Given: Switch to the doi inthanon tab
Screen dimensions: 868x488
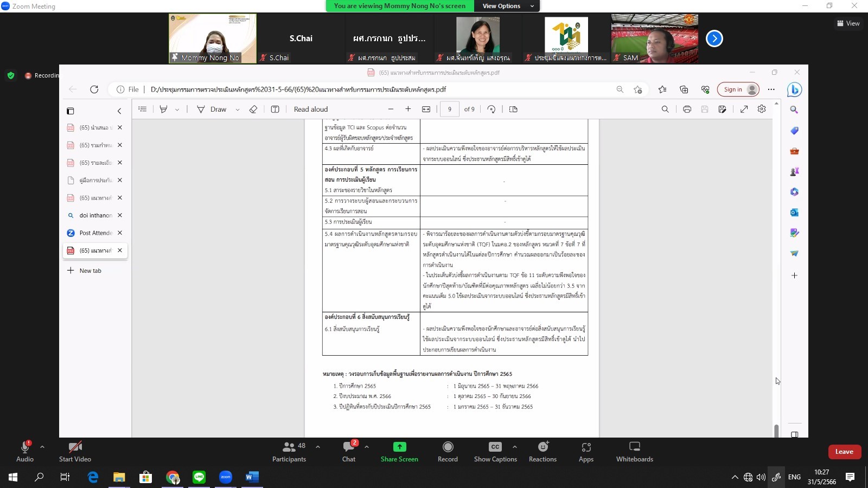Looking at the screenshot, I should pos(95,215).
